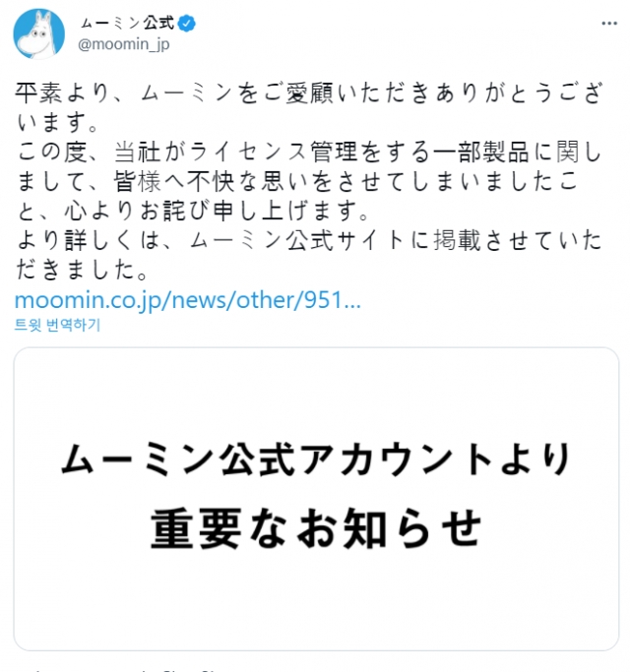Open the link preview card image
The image size is (630, 672).
tap(316, 499)
